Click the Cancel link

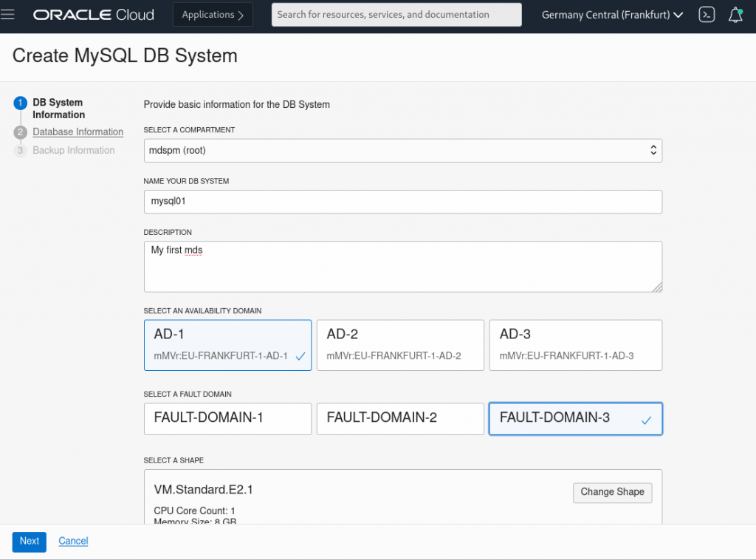tap(73, 542)
